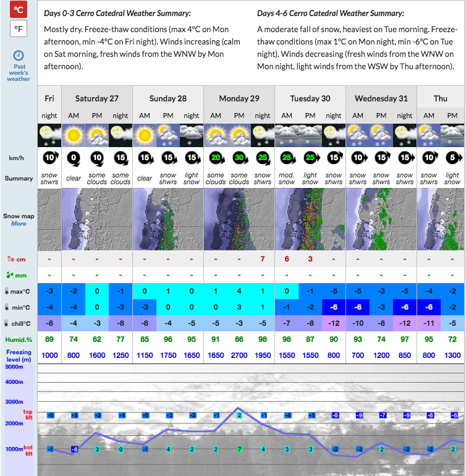
Task: Click Tuesday night chill value -12
Action: (334, 323)
